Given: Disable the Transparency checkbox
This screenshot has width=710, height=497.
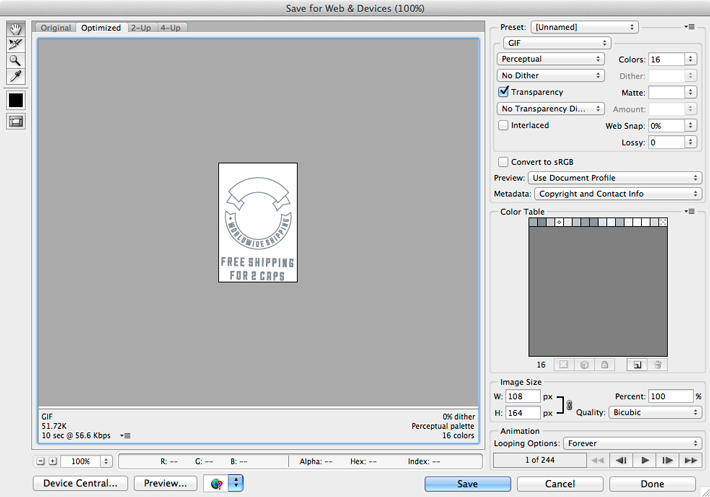Looking at the screenshot, I should [504, 92].
